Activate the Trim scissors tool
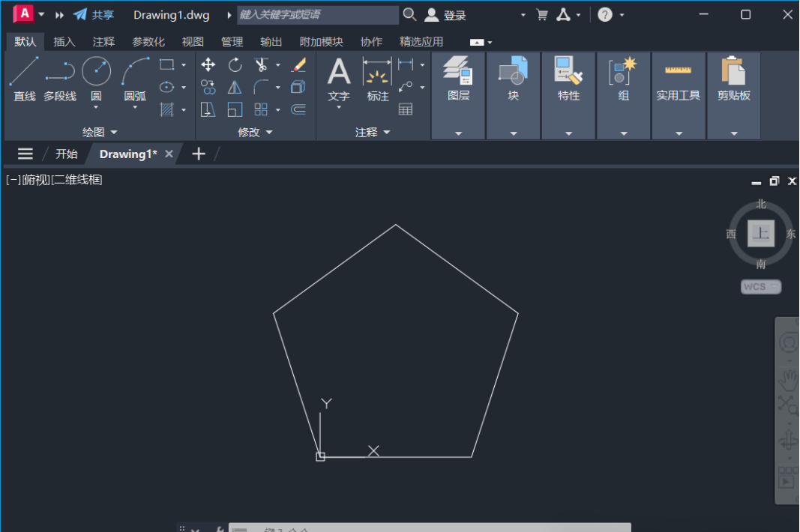 pyautogui.click(x=261, y=64)
